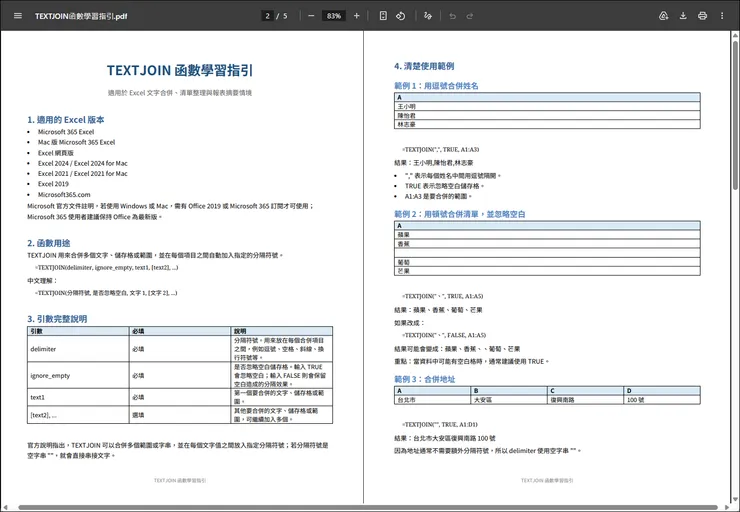Click table cell '王小明'
This screenshot has height=512, width=740.
547,106
